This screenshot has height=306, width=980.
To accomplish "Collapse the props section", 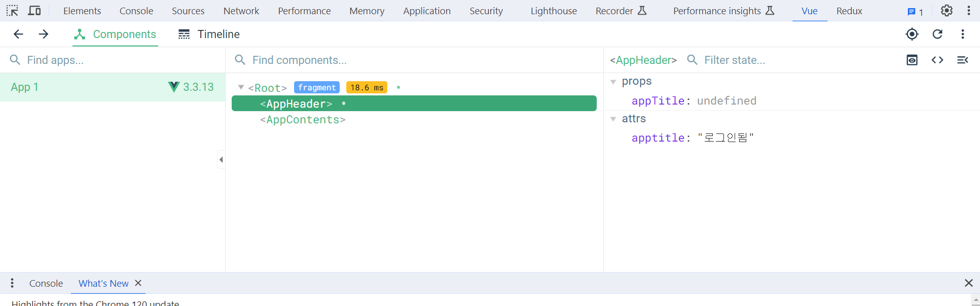I will click(613, 82).
